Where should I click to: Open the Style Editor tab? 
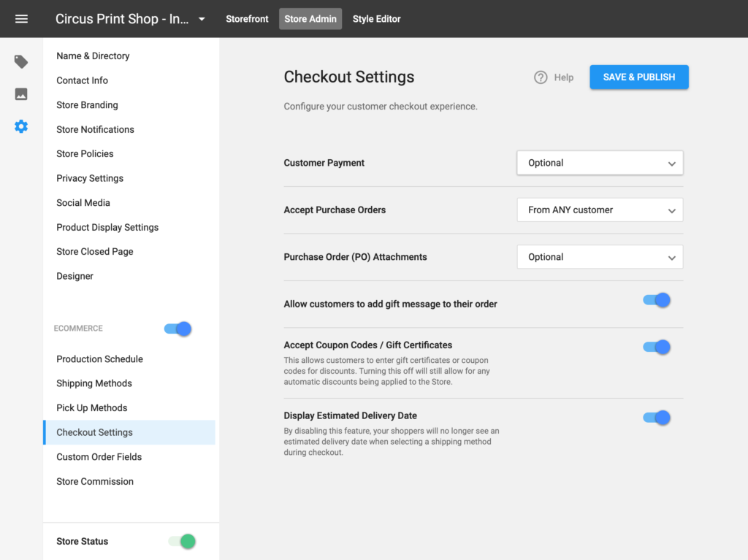coord(376,19)
